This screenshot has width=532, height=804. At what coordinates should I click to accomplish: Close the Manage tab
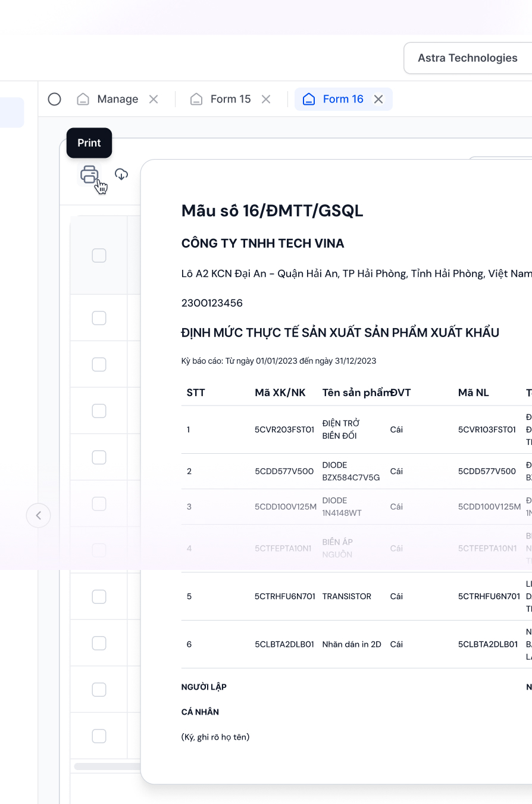(x=154, y=99)
